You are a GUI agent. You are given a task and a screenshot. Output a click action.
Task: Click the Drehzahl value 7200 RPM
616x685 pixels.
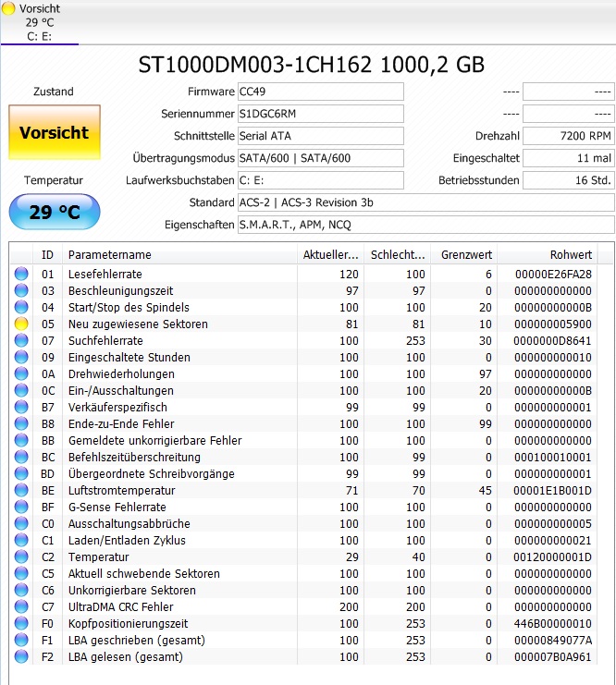(568, 136)
